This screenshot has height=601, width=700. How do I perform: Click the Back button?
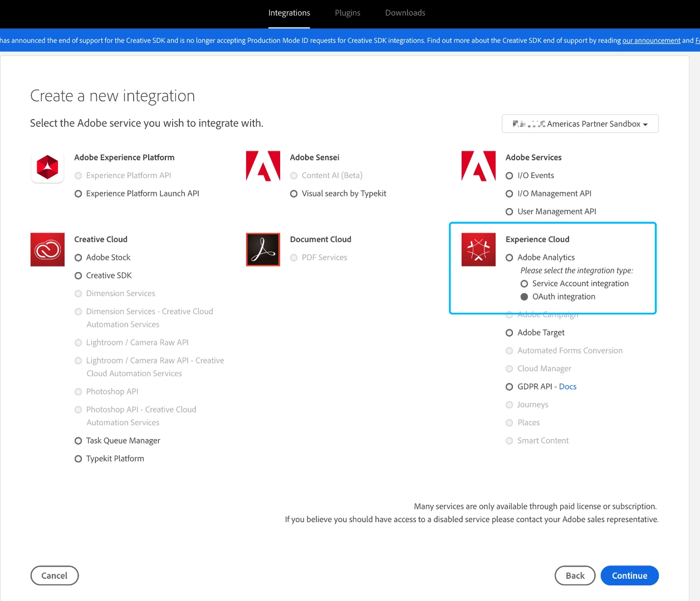pos(575,575)
